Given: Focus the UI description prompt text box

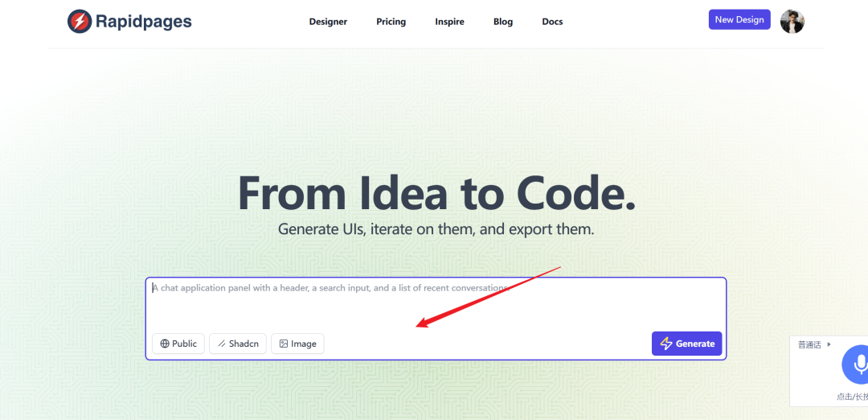Looking at the screenshot, I should tap(435, 303).
